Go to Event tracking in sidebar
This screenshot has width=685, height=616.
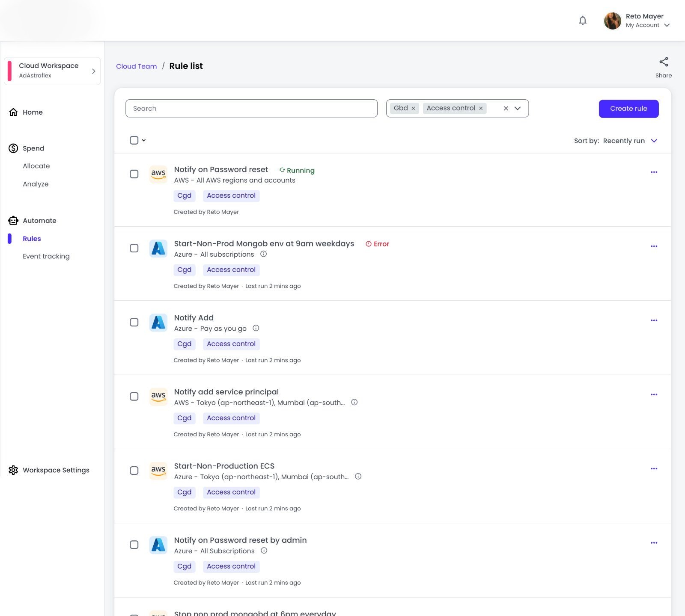click(46, 256)
